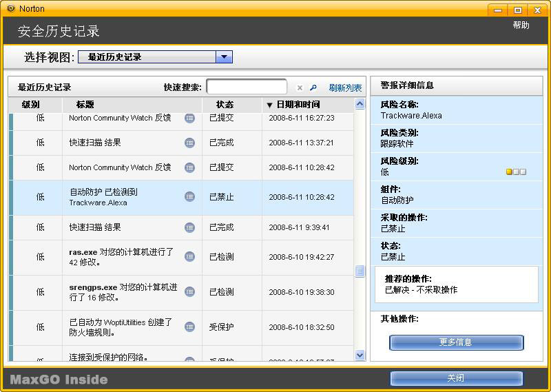This screenshot has width=551, height=392.
Task: Click the Norton logo in title bar
Action: click(11, 8)
